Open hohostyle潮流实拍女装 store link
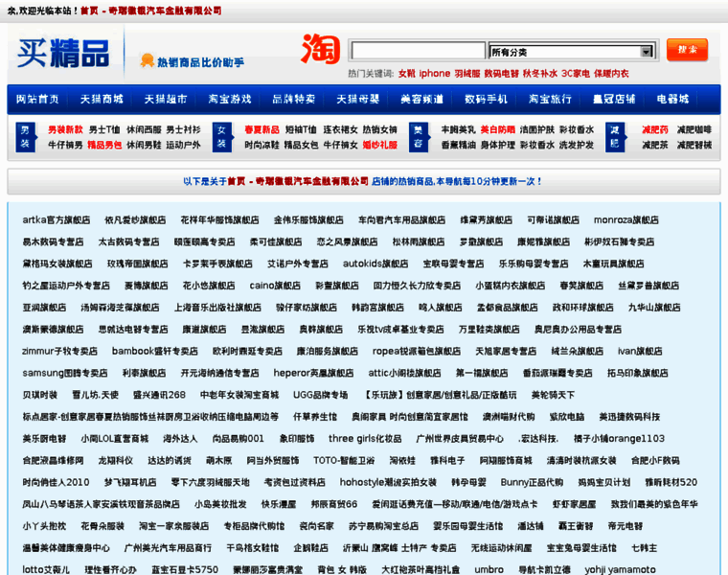728x575 pixels. [x=388, y=482]
